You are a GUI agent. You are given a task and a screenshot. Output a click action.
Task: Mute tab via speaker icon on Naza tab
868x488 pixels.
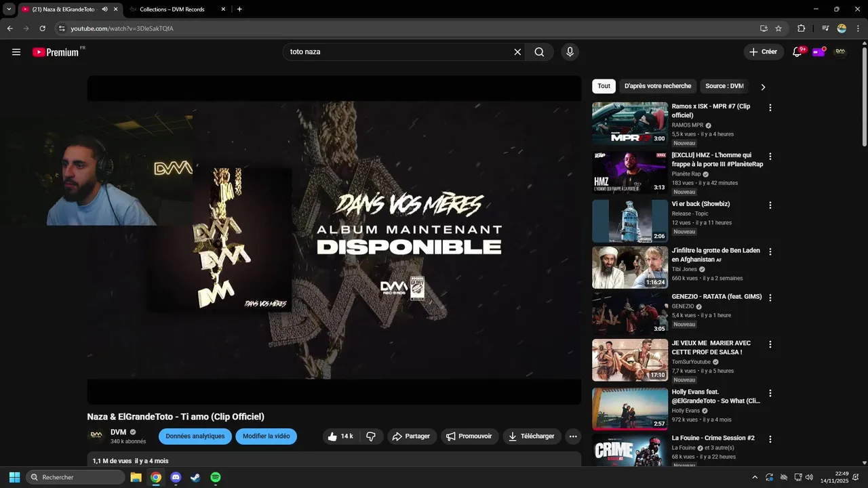pyautogui.click(x=105, y=9)
